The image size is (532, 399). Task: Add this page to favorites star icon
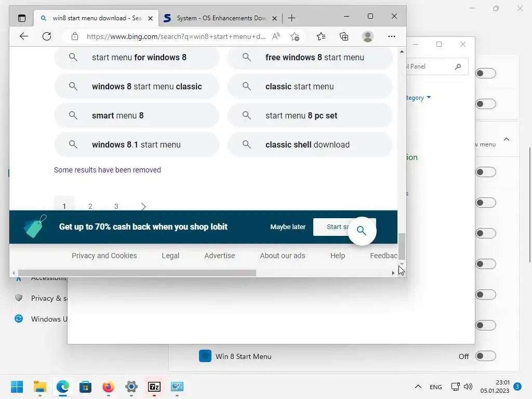[295, 36]
